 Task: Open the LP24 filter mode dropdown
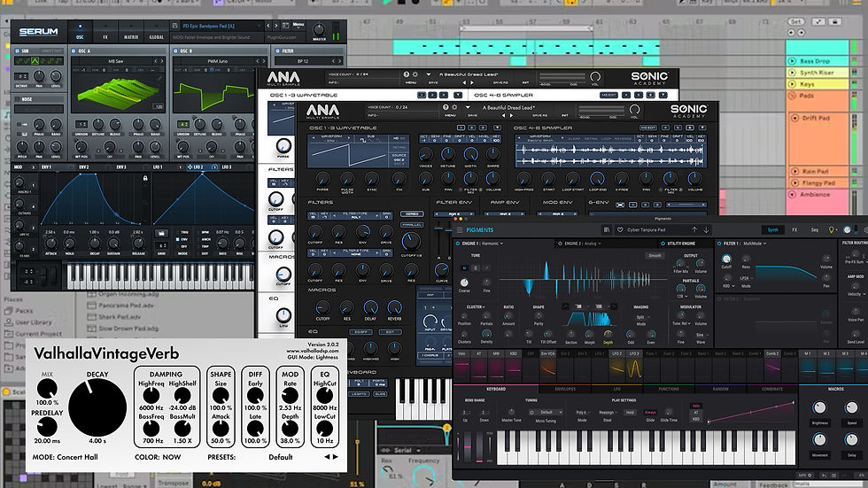748,278
